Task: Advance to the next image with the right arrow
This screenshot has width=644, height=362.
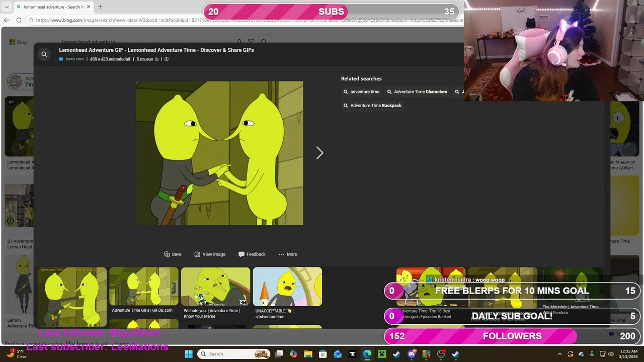Action: click(x=319, y=153)
